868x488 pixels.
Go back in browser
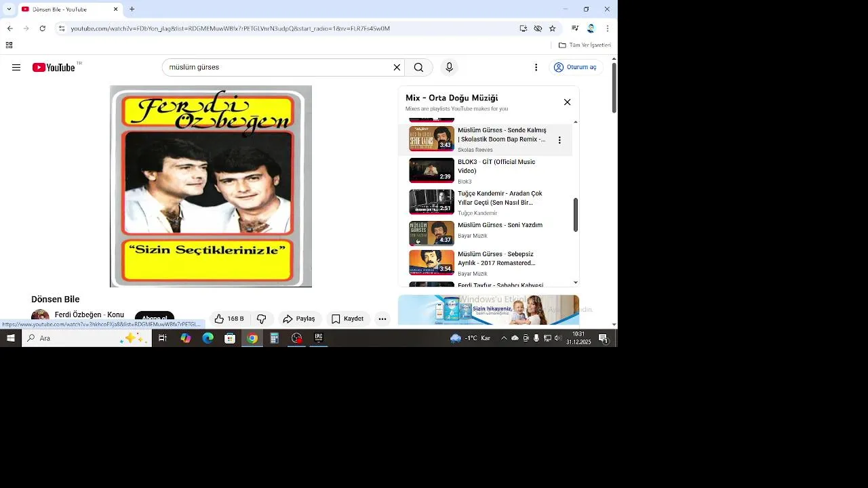pyautogui.click(x=9, y=28)
